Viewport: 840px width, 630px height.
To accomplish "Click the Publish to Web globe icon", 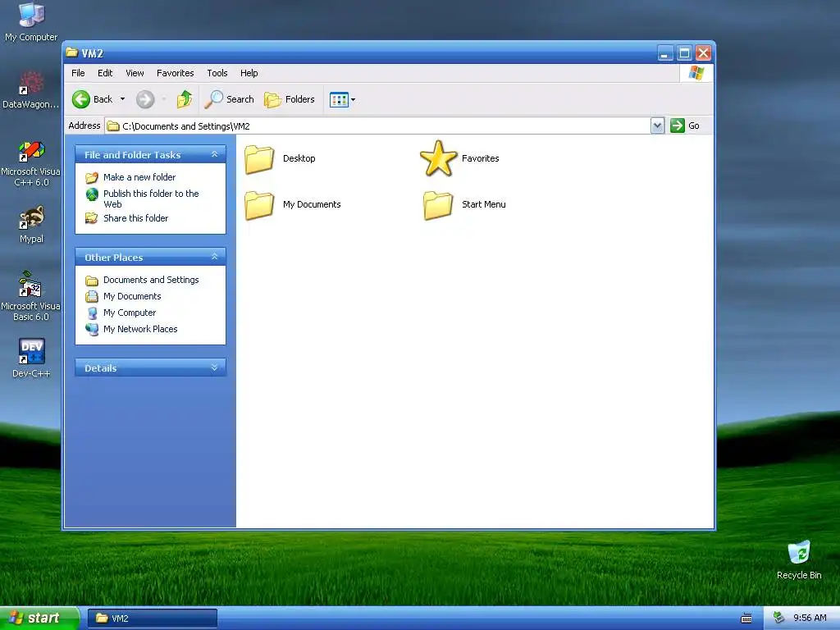I will click(x=92, y=194).
